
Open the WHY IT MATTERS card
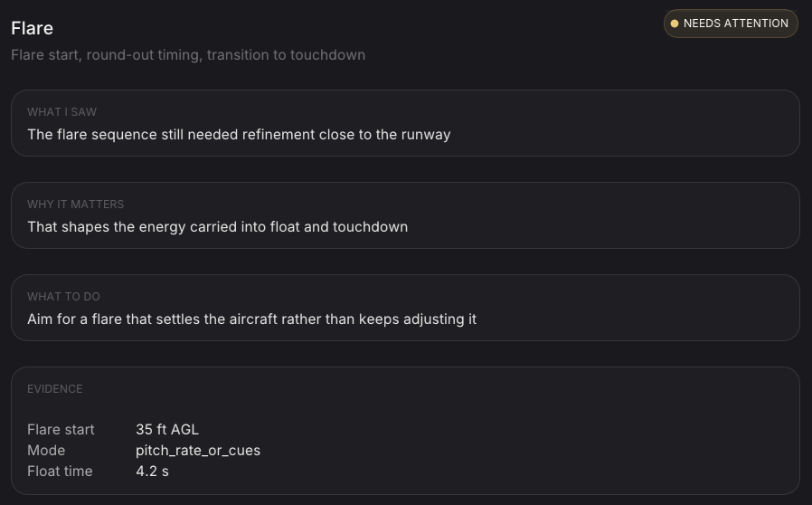405,215
